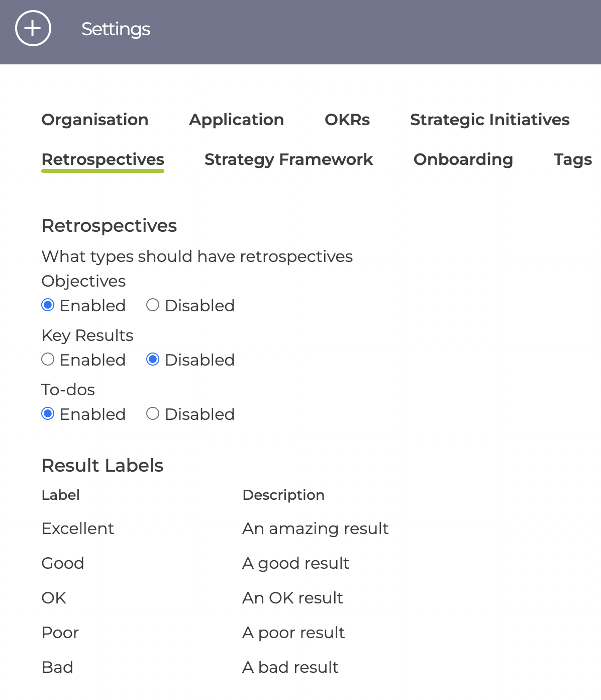Click the plus add icon in header

(33, 29)
